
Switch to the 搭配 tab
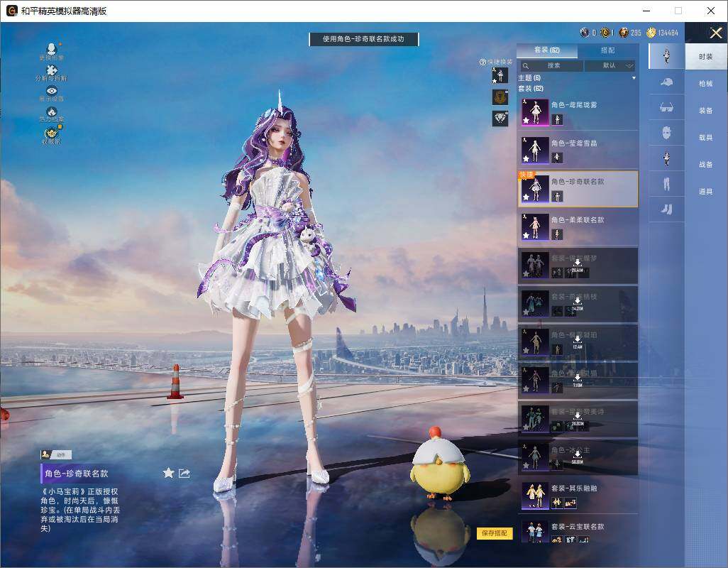click(x=608, y=50)
